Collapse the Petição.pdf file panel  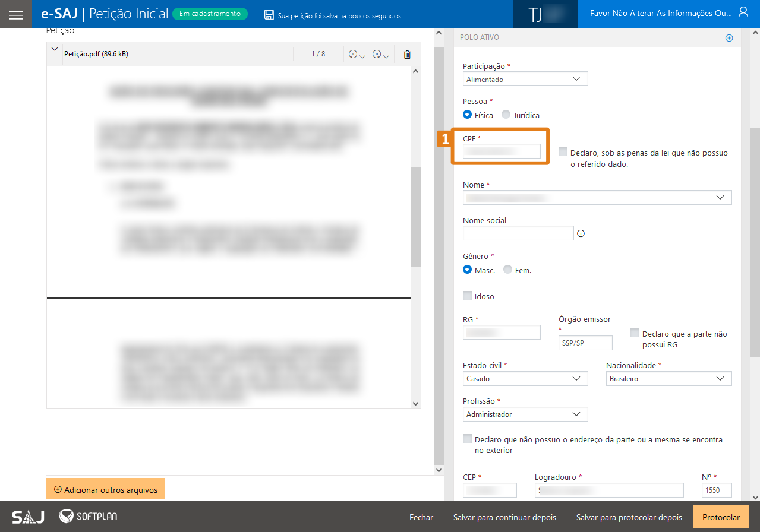click(x=55, y=49)
